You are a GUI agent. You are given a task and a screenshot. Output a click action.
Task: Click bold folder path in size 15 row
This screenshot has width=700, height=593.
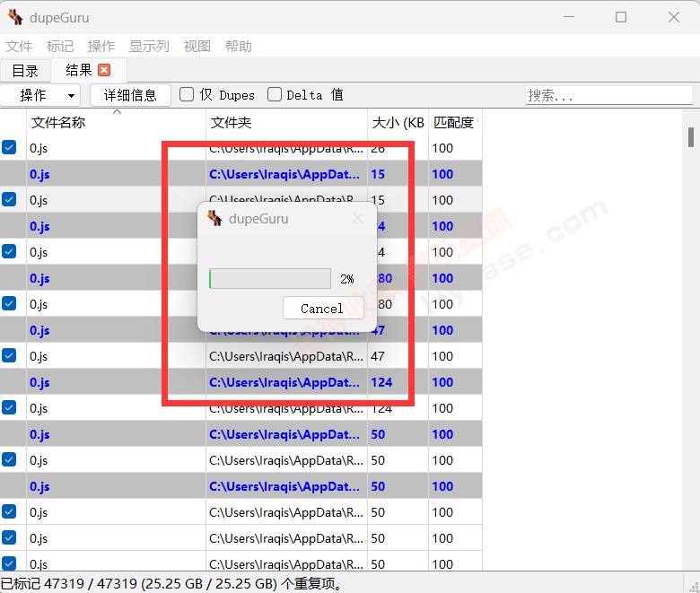coord(284,174)
